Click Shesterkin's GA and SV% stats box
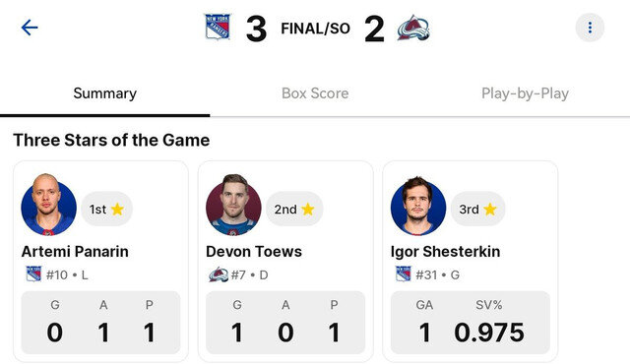Image resolution: width=630 pixels, height=364 pixels. 471,323
